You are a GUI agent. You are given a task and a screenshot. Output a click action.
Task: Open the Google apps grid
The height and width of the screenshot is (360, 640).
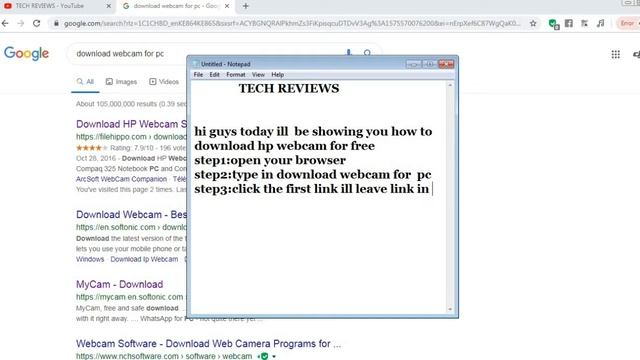616,54
